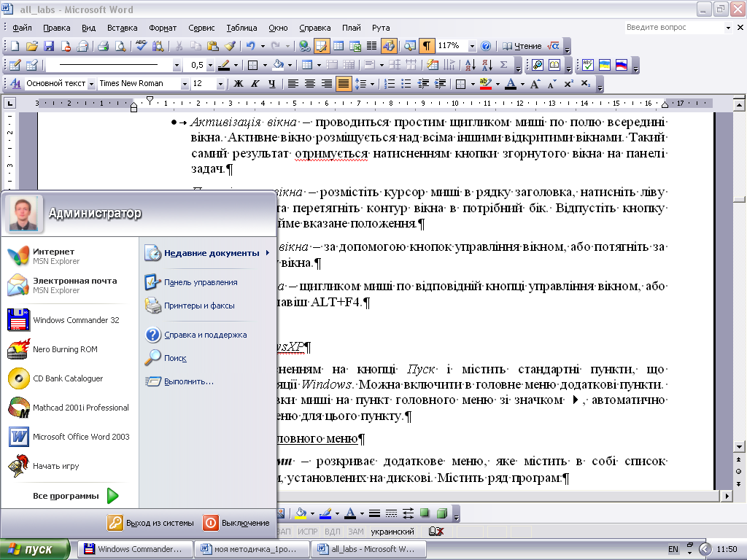The image size is (747, 560).
Task: Switch to Windows Commander taskbar button
Action: click(x=134, y=549)
